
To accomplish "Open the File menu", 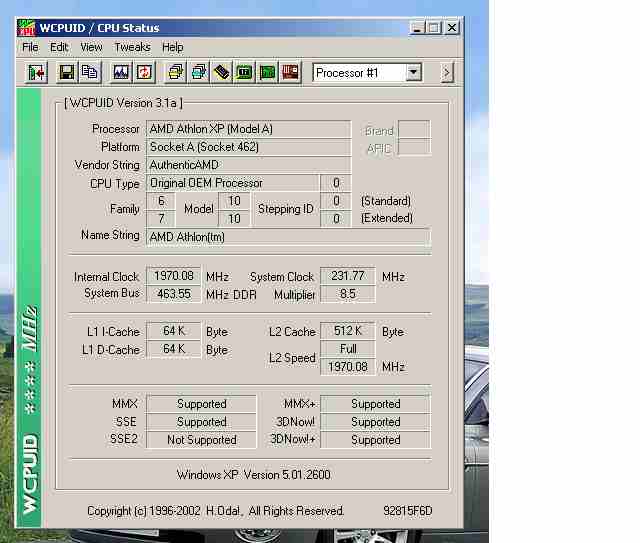I will [x=30, y=47].
